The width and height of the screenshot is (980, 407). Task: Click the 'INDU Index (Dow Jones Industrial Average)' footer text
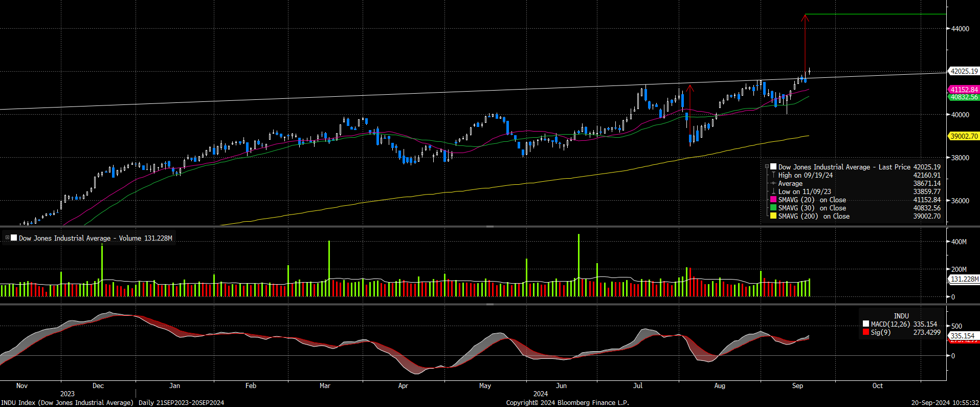tap(67, 402)
